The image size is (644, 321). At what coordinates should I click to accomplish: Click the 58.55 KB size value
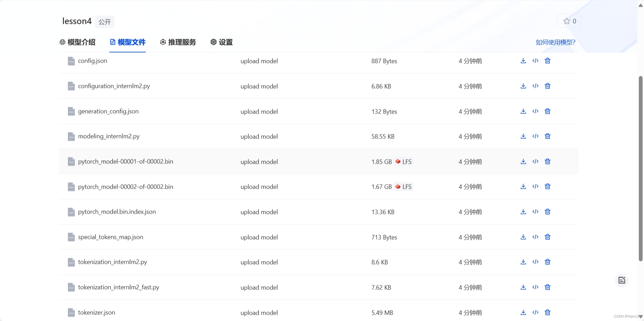pyautogui.click(x=383, y=136)
